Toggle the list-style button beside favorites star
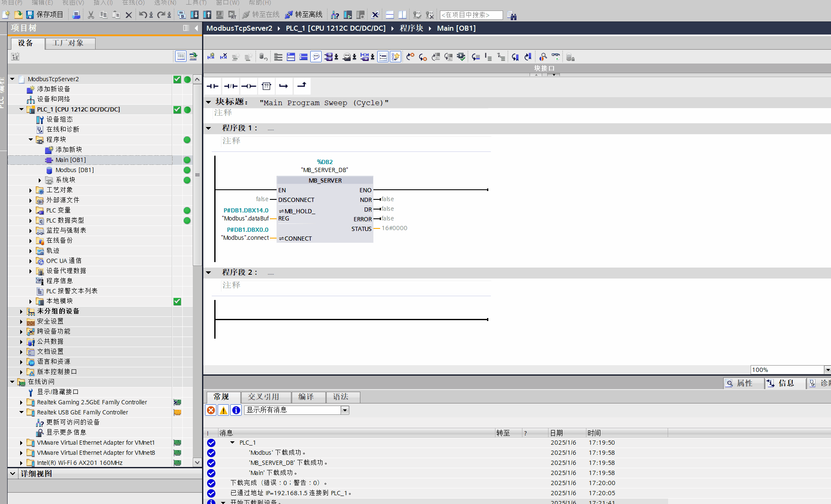The width and height of the screenshot is (831, 504). pos(383,57)
